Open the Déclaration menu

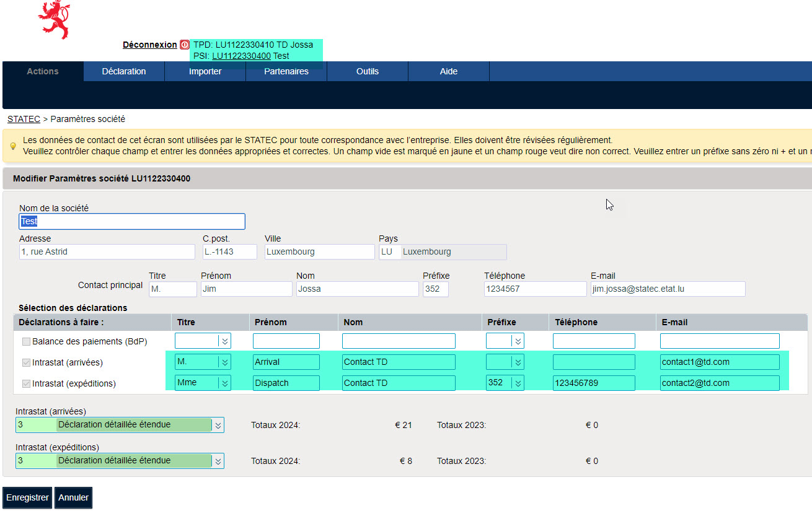coord(124,71)
